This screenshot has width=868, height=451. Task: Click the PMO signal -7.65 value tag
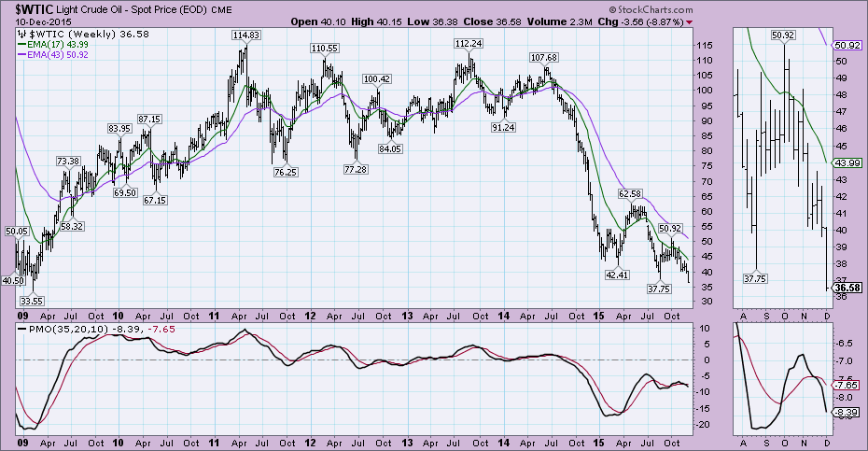[847, 385]
